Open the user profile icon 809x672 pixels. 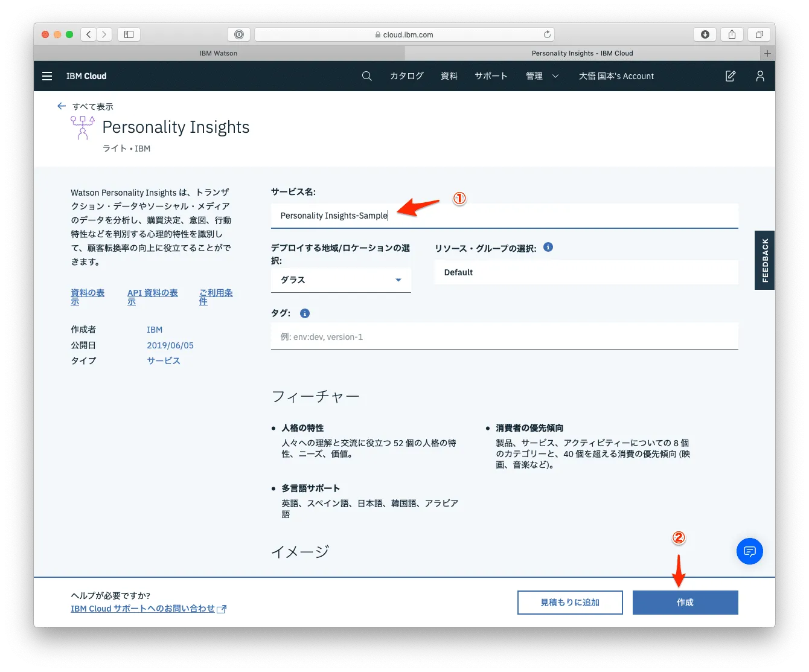tap(760, 76)
